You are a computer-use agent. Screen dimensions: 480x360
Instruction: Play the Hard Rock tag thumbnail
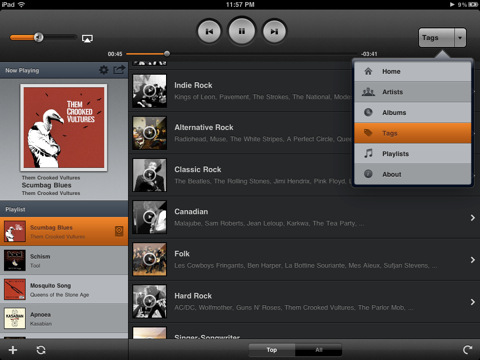tap(150, 301)
